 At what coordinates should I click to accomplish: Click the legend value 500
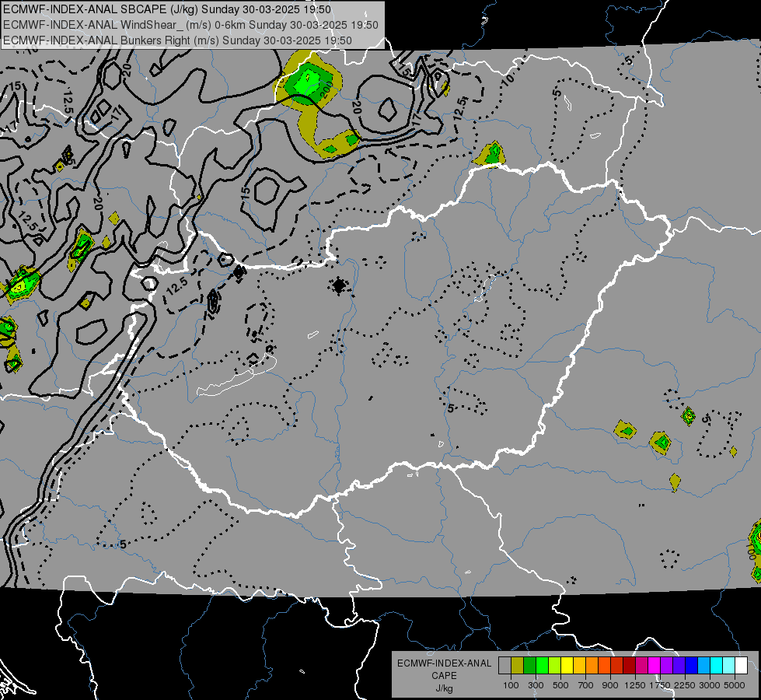click(x=560, y=685)
